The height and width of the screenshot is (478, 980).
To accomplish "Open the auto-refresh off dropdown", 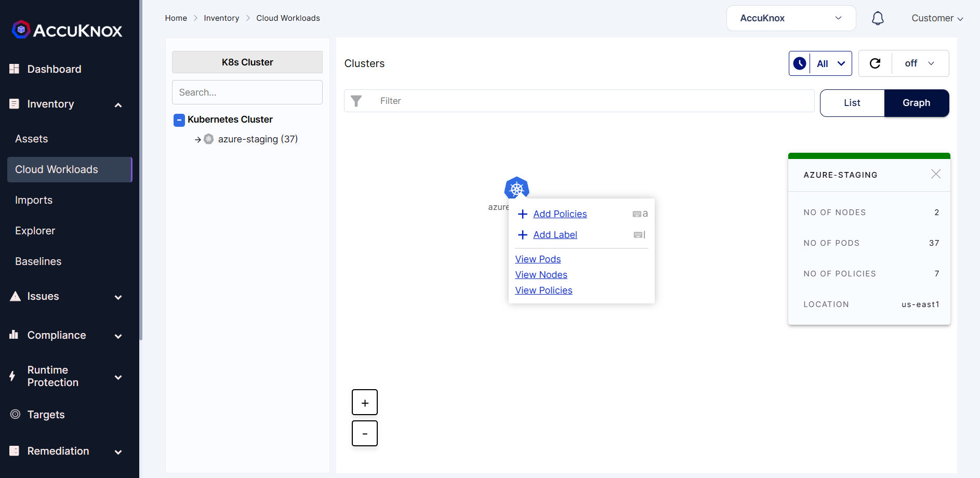I will click(x=920, y=63).
